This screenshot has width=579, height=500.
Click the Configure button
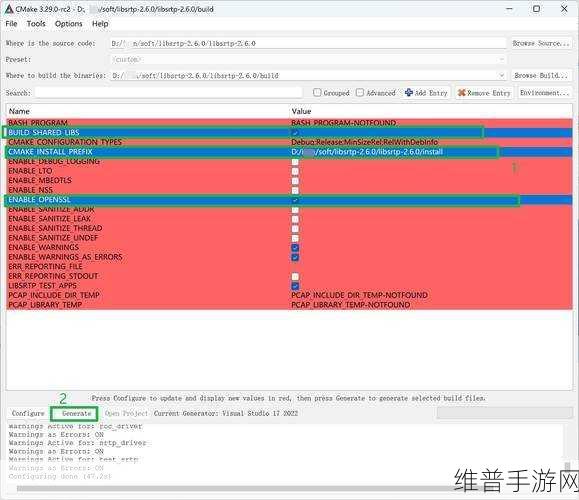[x=28, y=414]
